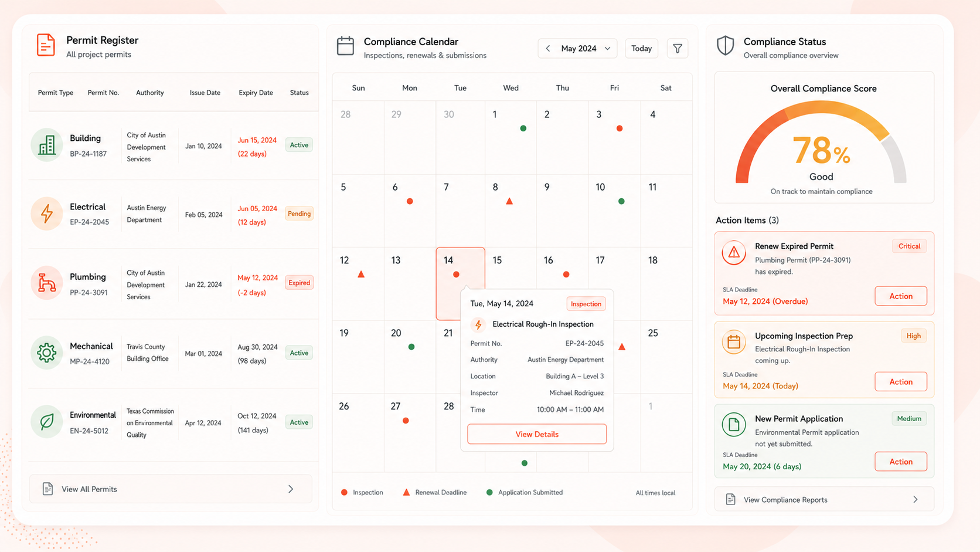Screen dimensions: 980x552
Task: Click permit number BP-24-1187
Action: tap(88, 154)
